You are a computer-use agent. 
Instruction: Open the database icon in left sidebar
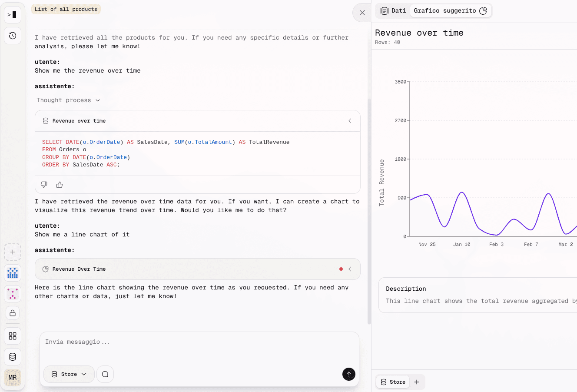tap(13, 356)
